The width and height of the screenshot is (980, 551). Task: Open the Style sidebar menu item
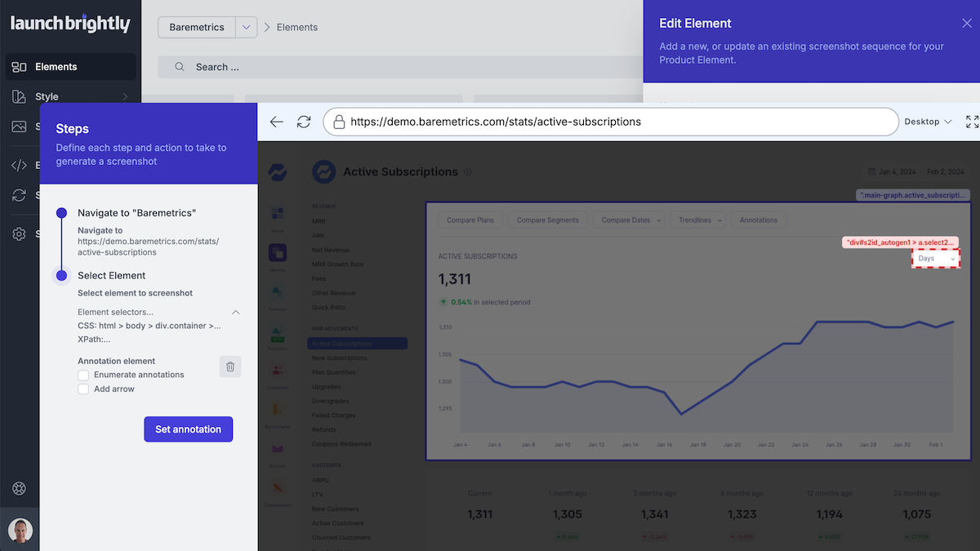click(x=47, y=96)
